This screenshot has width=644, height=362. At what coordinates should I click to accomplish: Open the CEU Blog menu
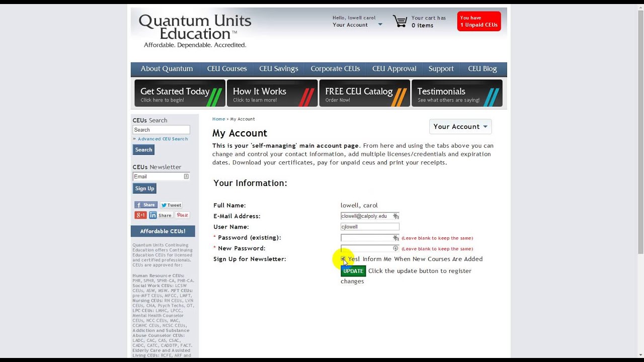coord(482,69)
